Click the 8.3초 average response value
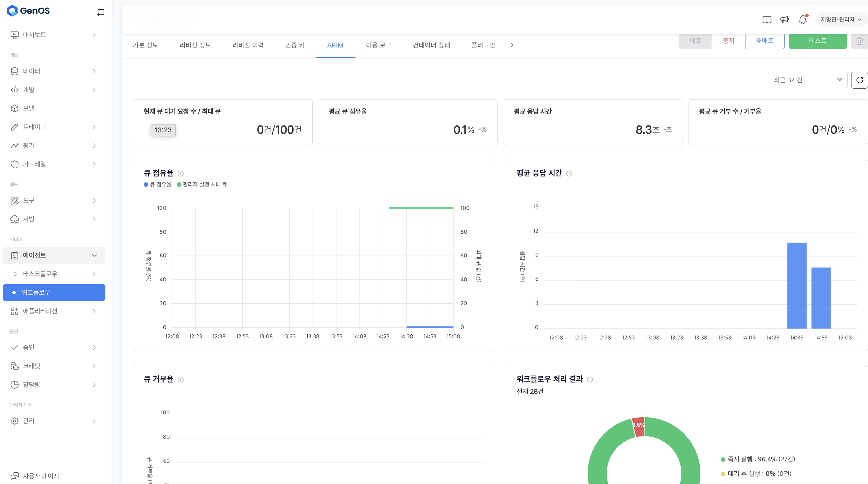Viewport: 868px width, 484px height. click(x=648, y=130)
